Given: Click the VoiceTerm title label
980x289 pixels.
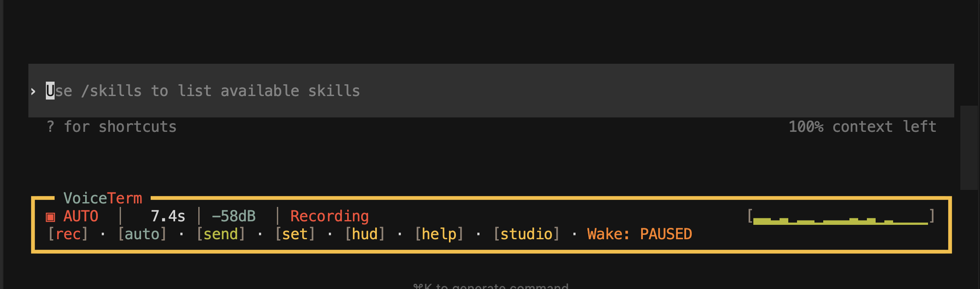Looking at the screenshot, I should pos(103,198).
